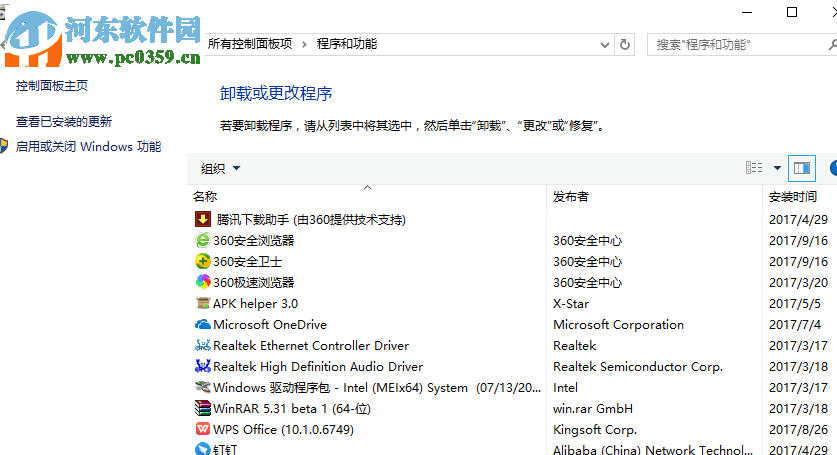This screenshot has width=837, height=455.
Task: Expand the view options dropdown arrow
Action: coord(777,168)
